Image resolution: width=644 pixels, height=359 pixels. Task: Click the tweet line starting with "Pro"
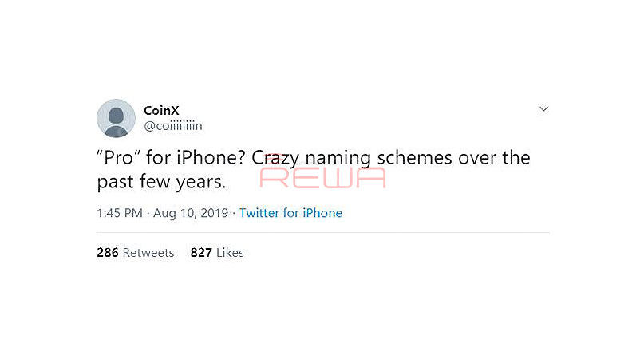click(314, 158)
